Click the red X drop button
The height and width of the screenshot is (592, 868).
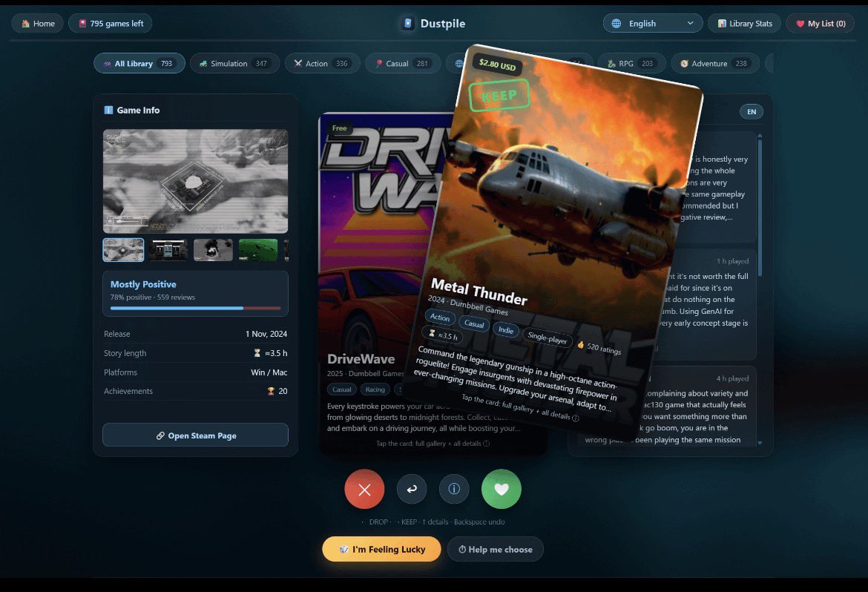point(364,489)
